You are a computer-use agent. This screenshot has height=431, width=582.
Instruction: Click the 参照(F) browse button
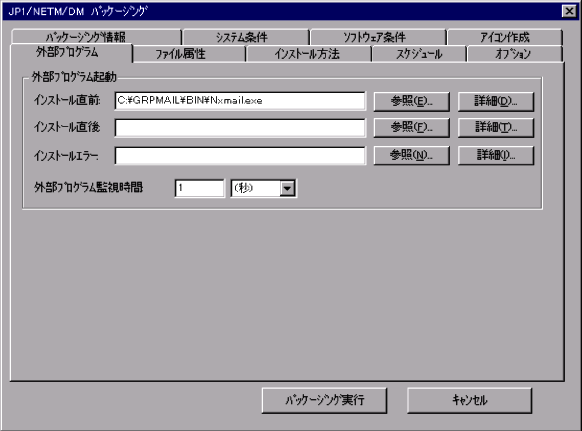click(412, 128)
